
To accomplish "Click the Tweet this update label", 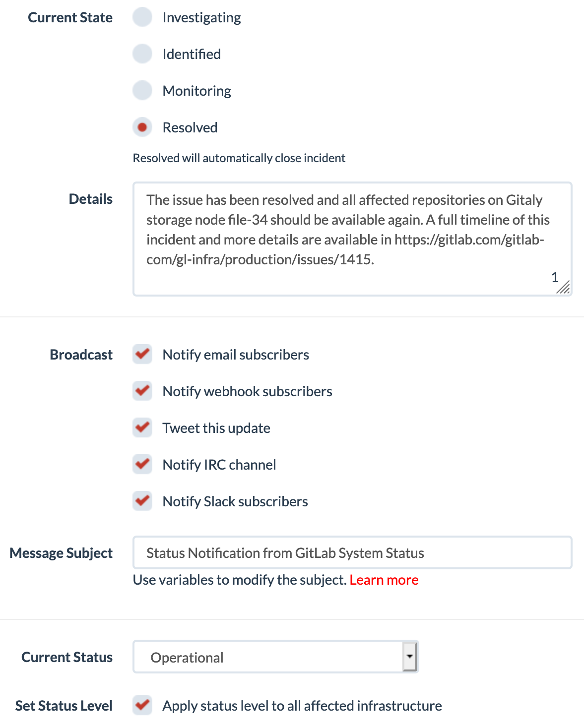I will point(216,428).
